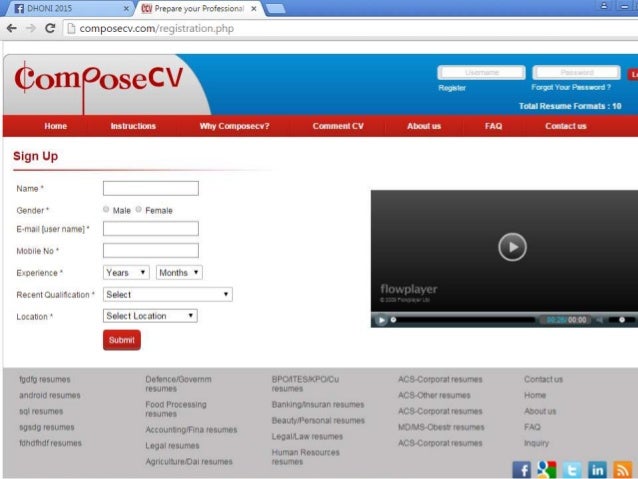The image size is (638, 479).
Task: Click the E-mail user name field
Action: point(151,229)
